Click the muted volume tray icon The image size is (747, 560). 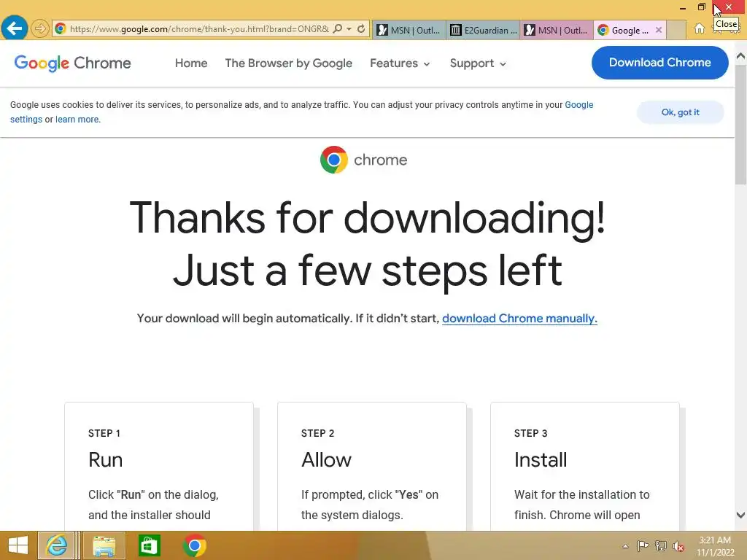pyautogui.click(x=678, y=546)
